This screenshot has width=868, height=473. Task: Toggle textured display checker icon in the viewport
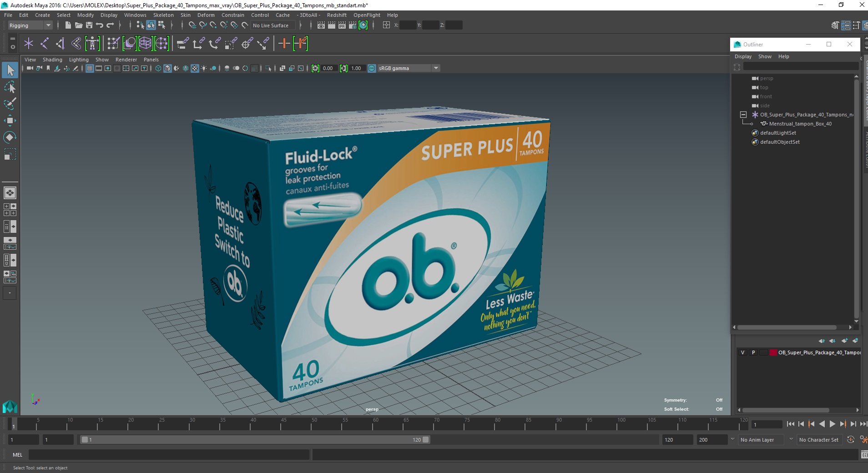coord(195,68)
